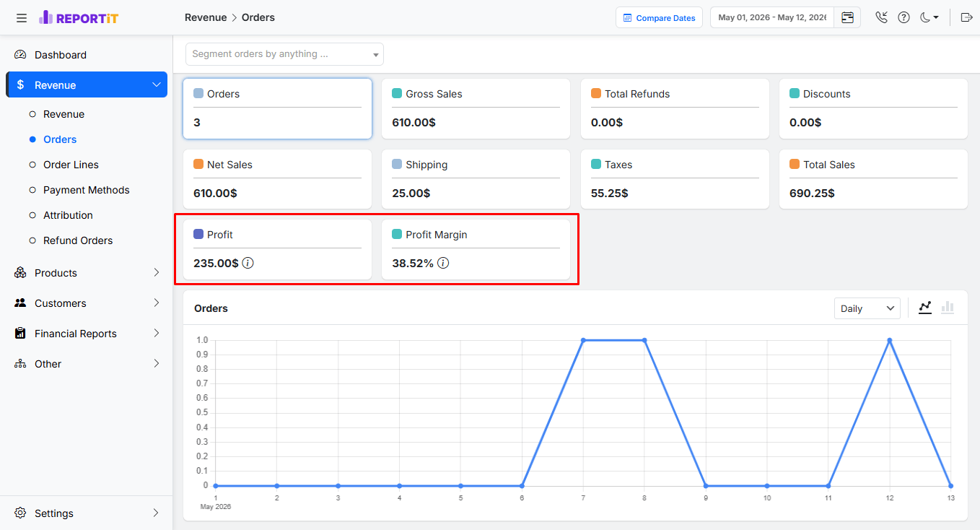This screenshot has width=980, height=530.
Task: Click the Other hierarchy icon
Action: click(20, 364)
